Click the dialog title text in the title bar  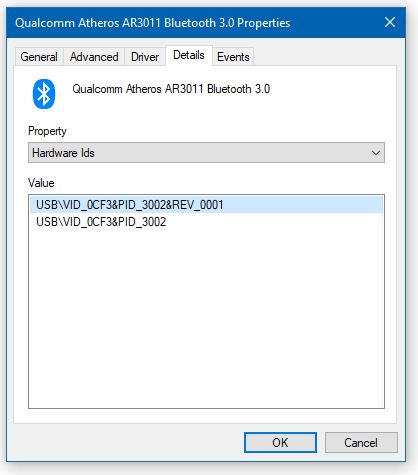tap(153, 23)
